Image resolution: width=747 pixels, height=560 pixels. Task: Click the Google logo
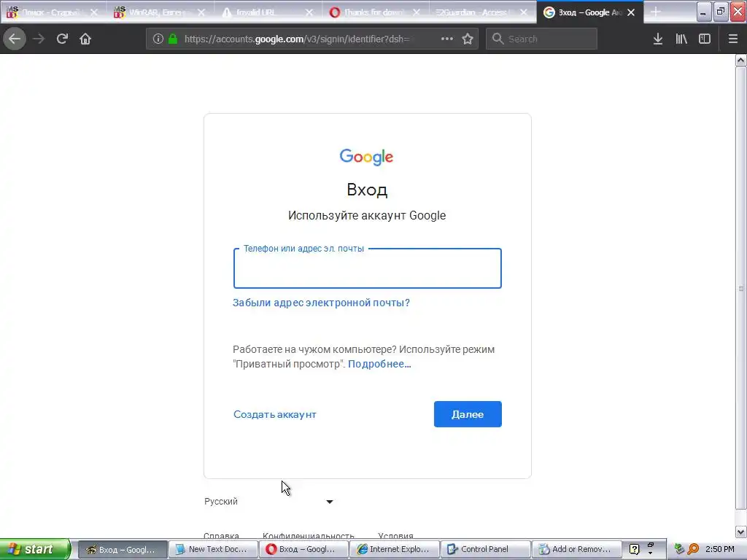point(366,157)
